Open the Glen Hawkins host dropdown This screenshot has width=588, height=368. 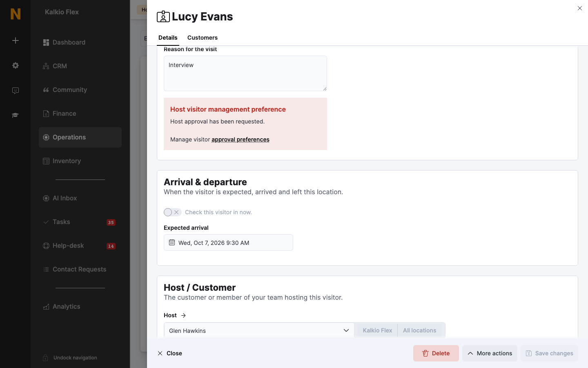259,330
